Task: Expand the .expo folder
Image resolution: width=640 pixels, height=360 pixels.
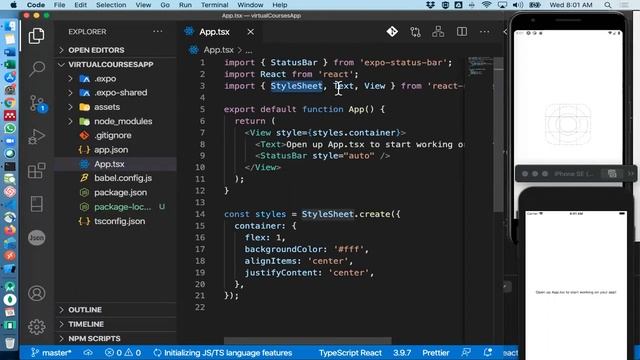Action: coord(116,78)
